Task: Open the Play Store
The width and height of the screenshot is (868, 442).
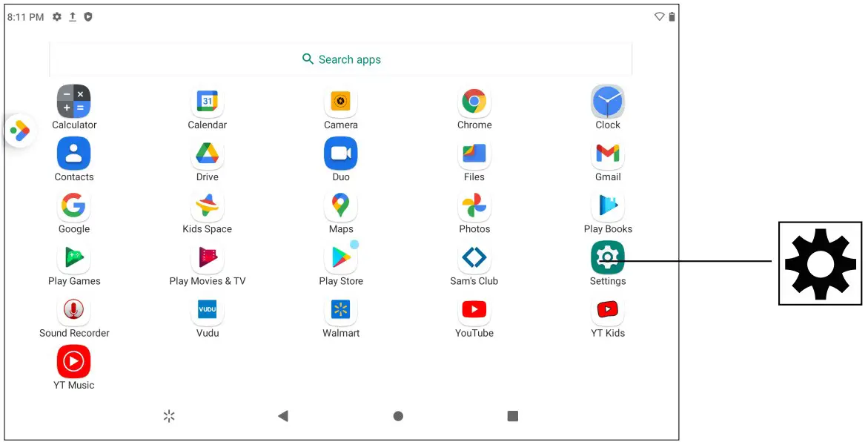Action: pyautogui.click(x=340, y=258)
